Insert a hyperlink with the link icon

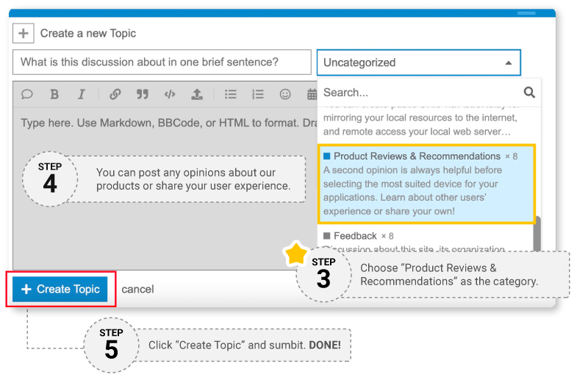pyautogui.click(x=115, y=94)
